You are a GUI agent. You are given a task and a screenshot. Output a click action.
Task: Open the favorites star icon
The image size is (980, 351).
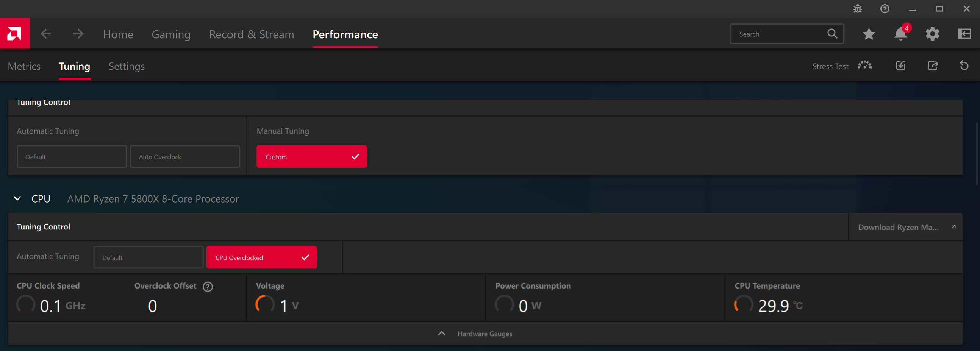(869, 34)
